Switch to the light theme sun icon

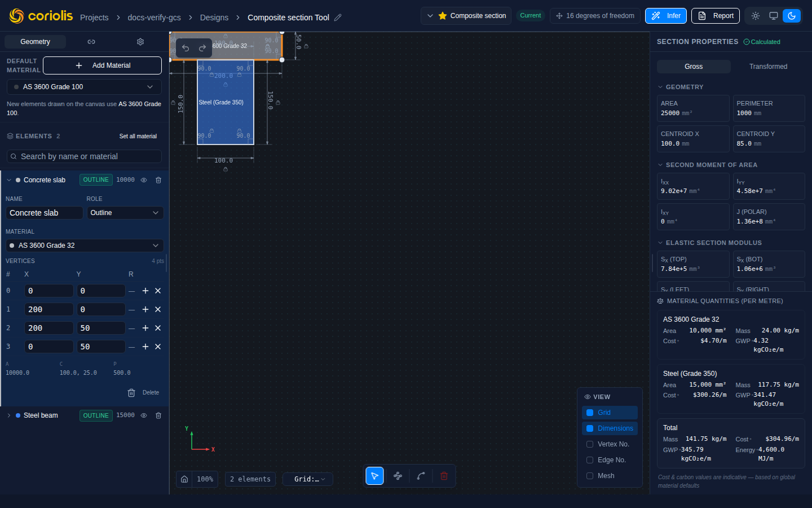tap(756, 16)
